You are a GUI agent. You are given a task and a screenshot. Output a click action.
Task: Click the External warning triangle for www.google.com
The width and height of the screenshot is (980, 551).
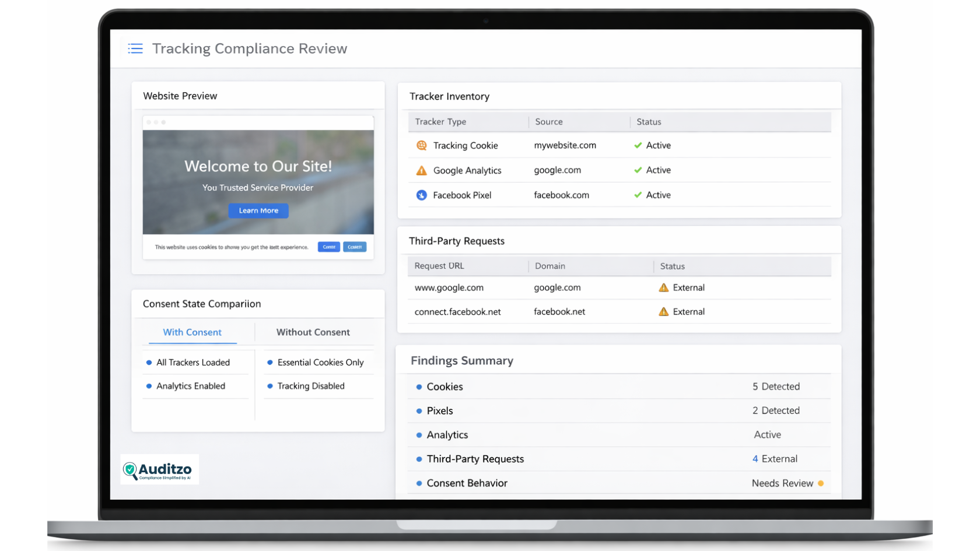(x=663, y=287)
